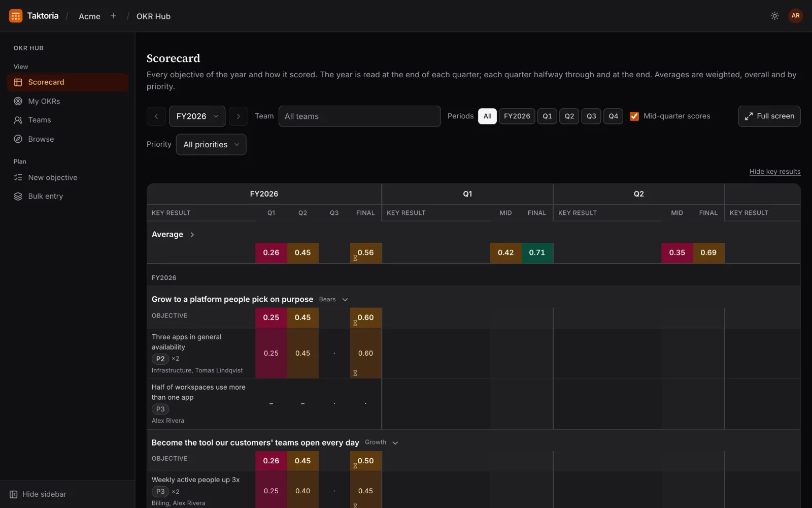This screenshot has height=508, width=812.
Task: Filter periods to Q2
Action: [569, 116]
